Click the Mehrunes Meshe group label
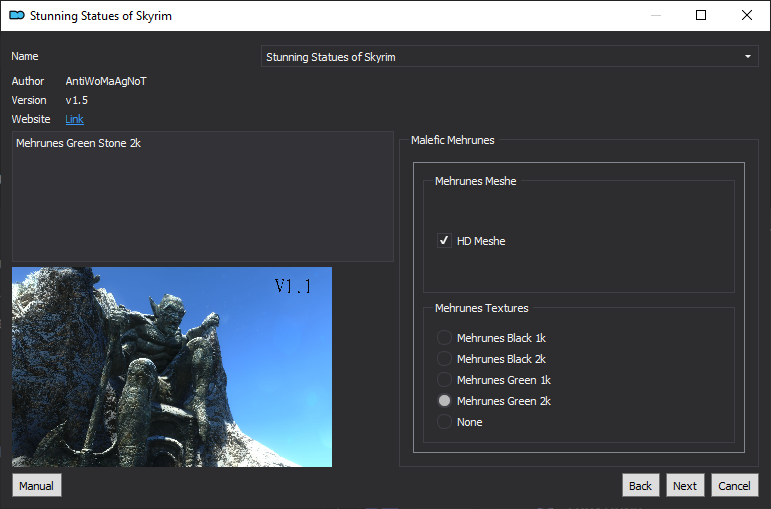This screenshot has height=509, width=771. (475, 181)
